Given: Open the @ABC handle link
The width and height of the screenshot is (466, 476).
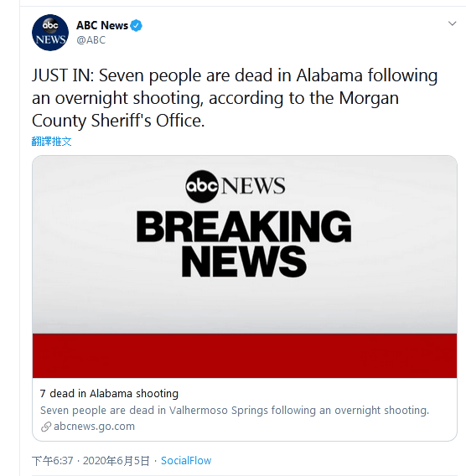Looking at the screenshot, I should [91, 40].
